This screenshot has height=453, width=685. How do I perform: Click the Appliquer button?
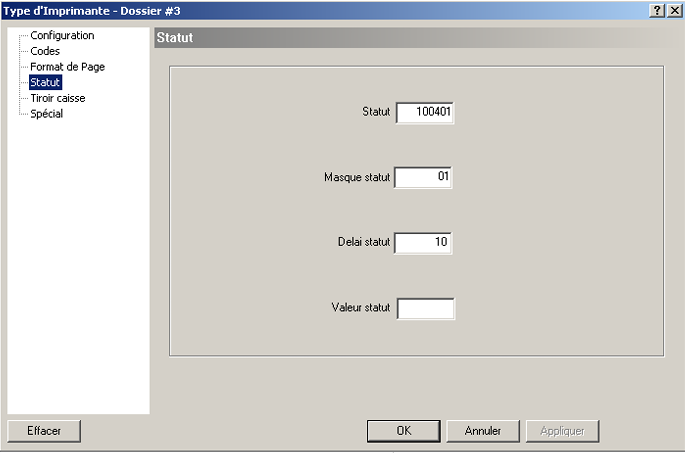pyautogui.click(x=562, y=431)
